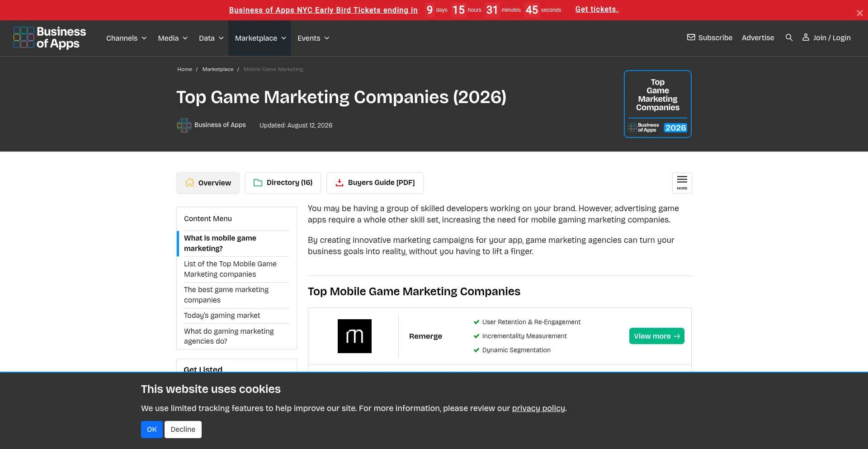Click the Remerge logo thumbnail
This screenshot has width=868, height=449.
coord(354,336)
